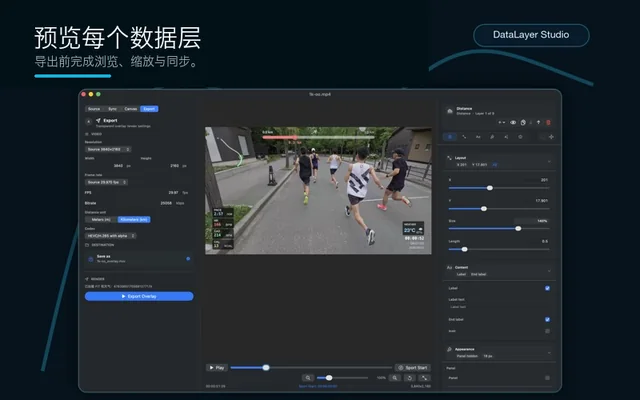Collapse the Export section circle chevron

click(x=89, y=122)
